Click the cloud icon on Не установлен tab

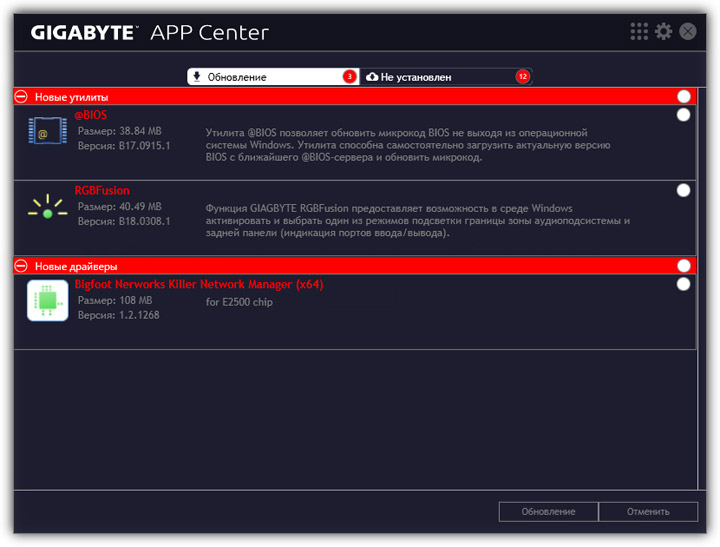pyautogui.click(x=373, y=77)
